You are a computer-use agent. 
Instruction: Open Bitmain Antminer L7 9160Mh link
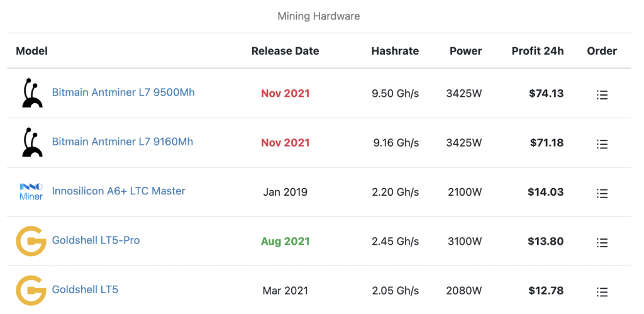click(x=123, y=142)
